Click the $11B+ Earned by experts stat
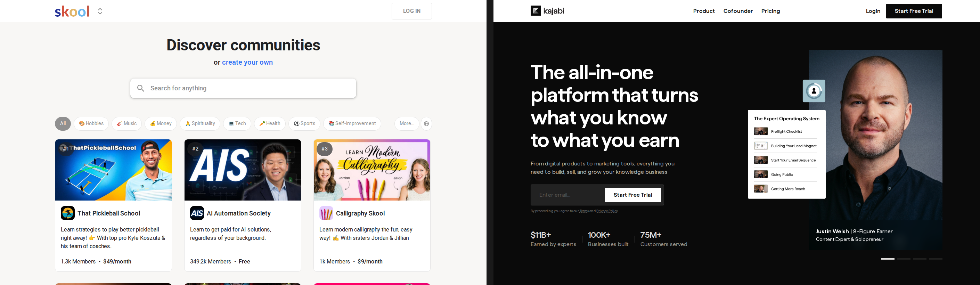Viewport: 980px width, 285px height. click(553, 239)
